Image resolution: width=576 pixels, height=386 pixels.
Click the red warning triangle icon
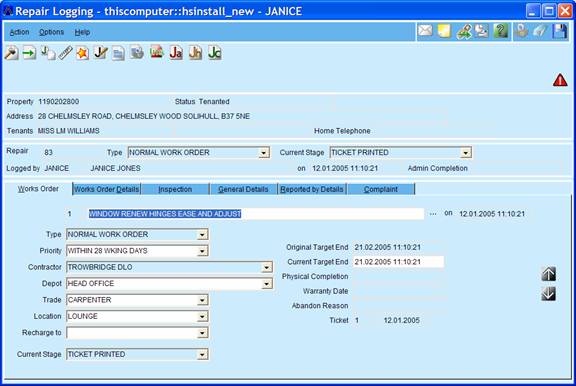click(x=560, y=80)
